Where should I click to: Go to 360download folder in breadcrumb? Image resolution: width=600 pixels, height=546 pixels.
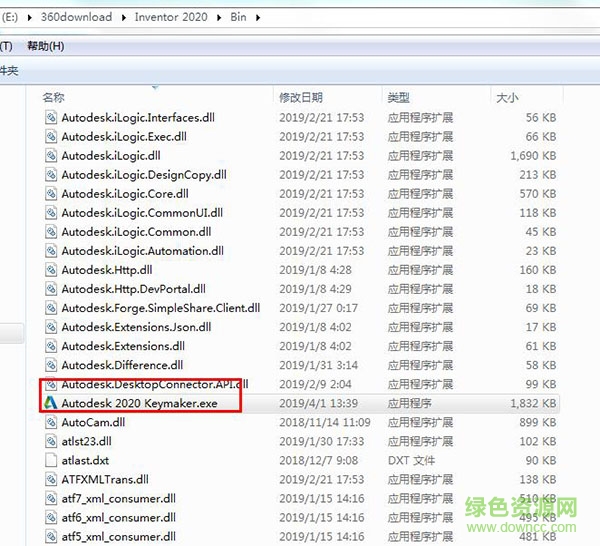click(77, 17)
